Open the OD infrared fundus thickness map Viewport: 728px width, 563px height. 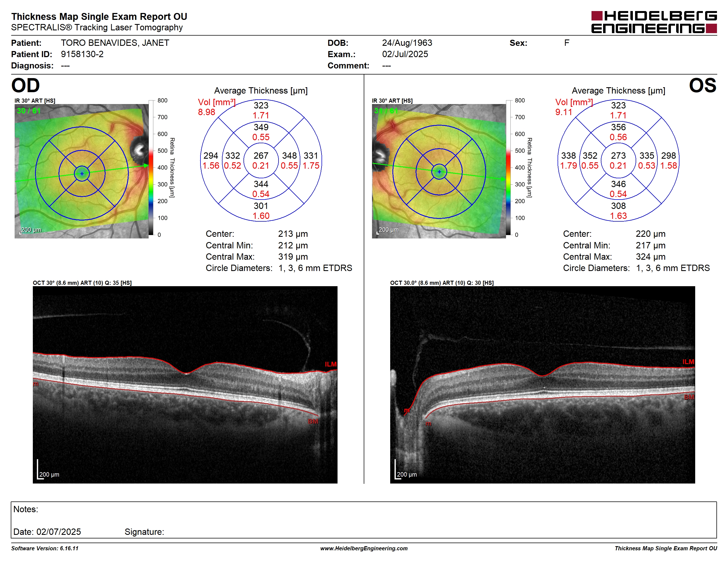pyautogui.click(x=82, y=171)
